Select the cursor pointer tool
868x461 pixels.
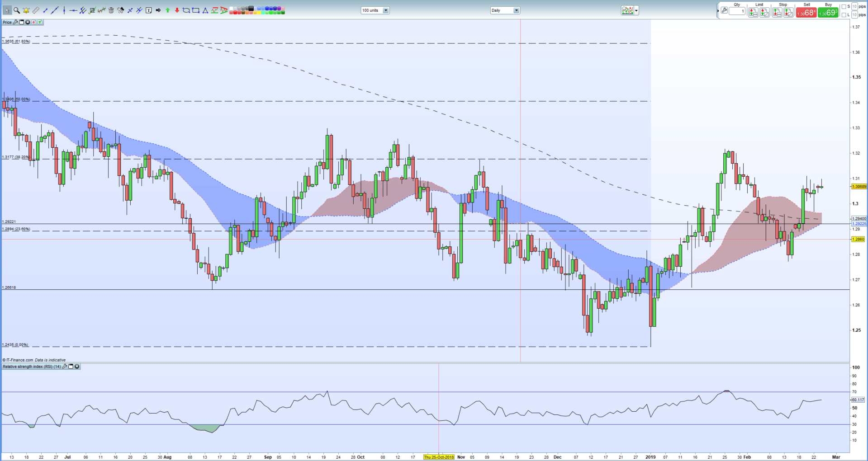pyautogui.click(x=7, y=10)
